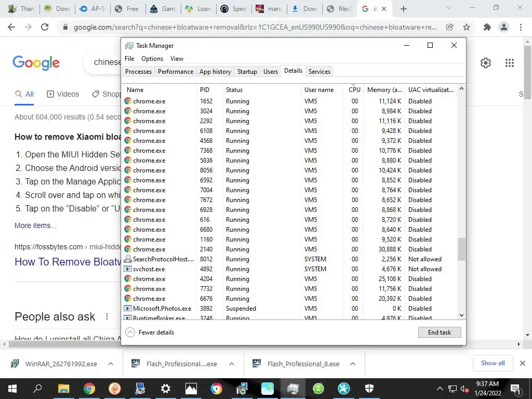Sort by User name column header
This screenshot has width=532, height=399.
[x=322, y=90]
